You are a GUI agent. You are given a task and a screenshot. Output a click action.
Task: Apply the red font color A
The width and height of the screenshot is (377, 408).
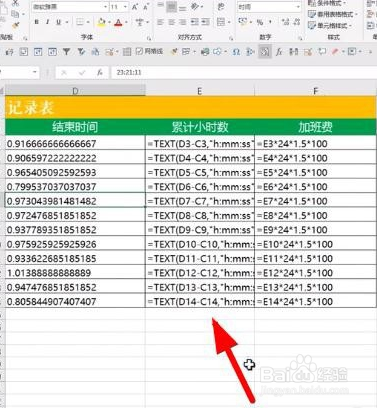point(118,22)
